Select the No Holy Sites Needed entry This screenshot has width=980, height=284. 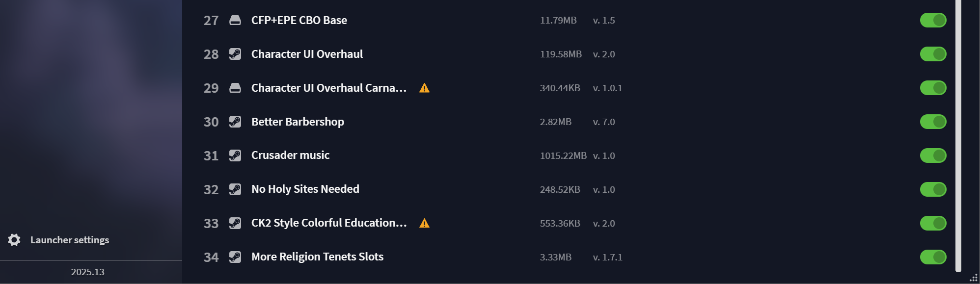(x=305, y=189)
